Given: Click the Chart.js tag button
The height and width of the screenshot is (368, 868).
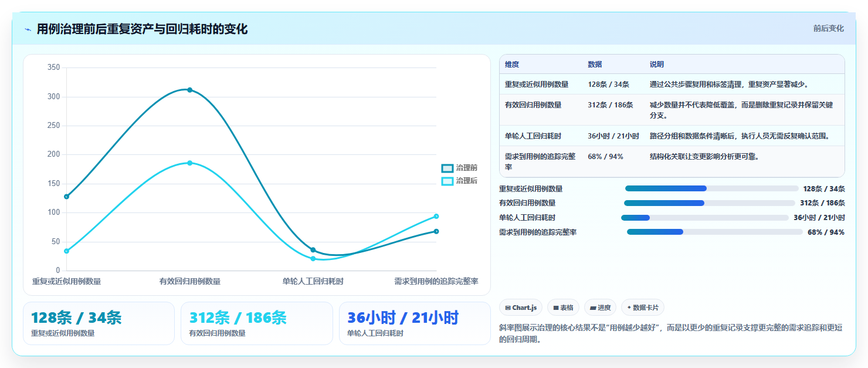Looking at the screenshot, I should [x=521, y=308].
